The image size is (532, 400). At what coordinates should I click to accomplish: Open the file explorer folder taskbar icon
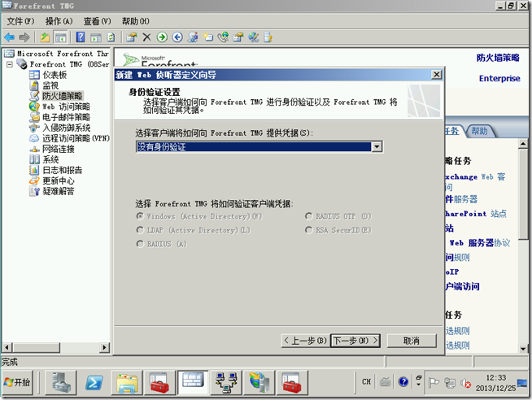click(127, 382)
